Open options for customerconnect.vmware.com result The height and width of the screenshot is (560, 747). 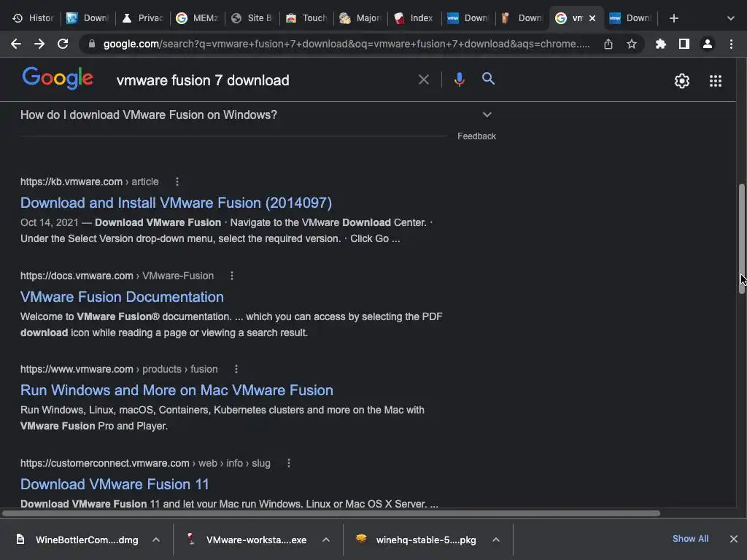[x=289, y=463]
